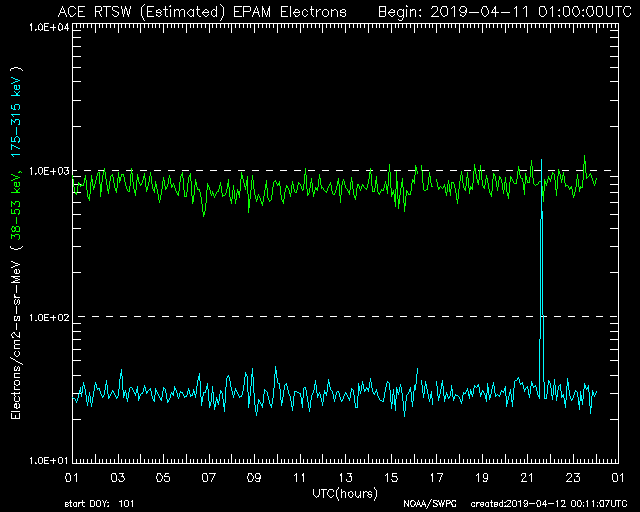The image size is (640, 512).
Task: Select the 19 hour tick label
Action: tap(482, 478)
